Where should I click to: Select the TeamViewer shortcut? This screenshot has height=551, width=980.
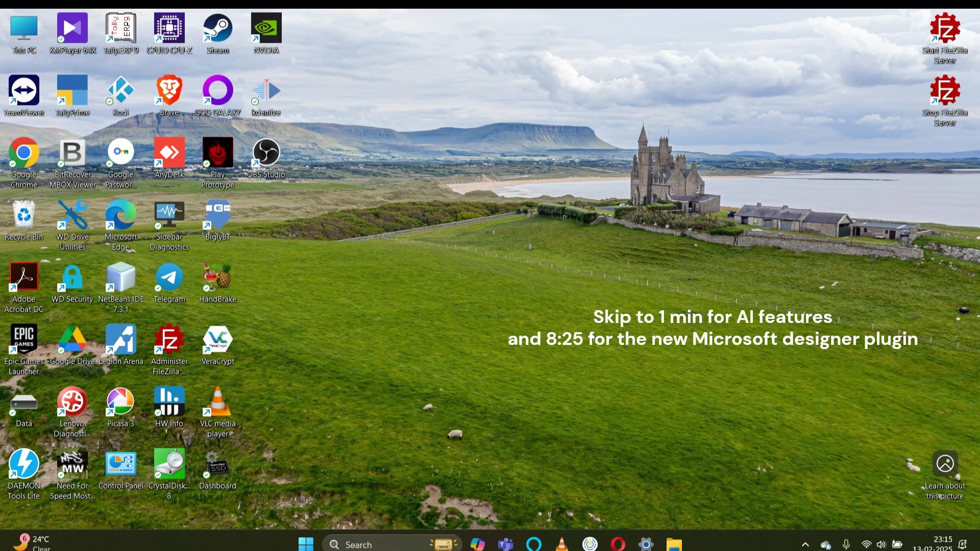pyautogui.click(x=24, y=96)
